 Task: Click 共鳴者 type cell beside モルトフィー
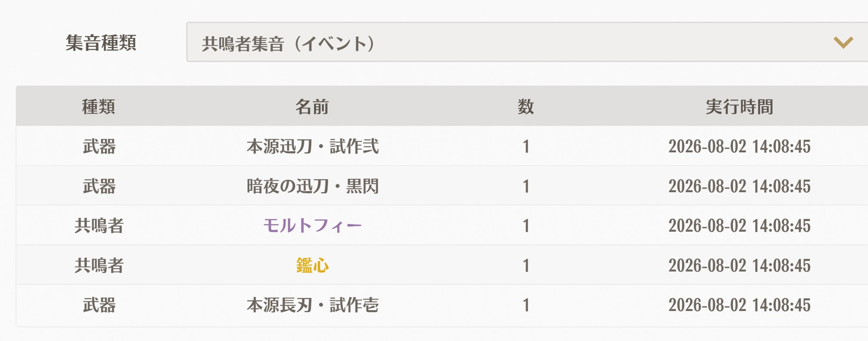click(99, 225)
